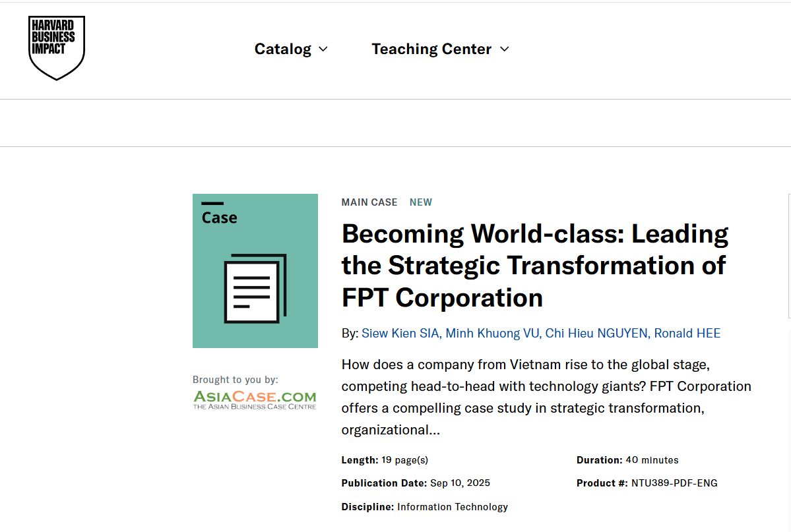This screenshot has height=532, width=791.
Task: Open the Teaching Center menu
Action: pyautogui.click(x=431, y=49)
